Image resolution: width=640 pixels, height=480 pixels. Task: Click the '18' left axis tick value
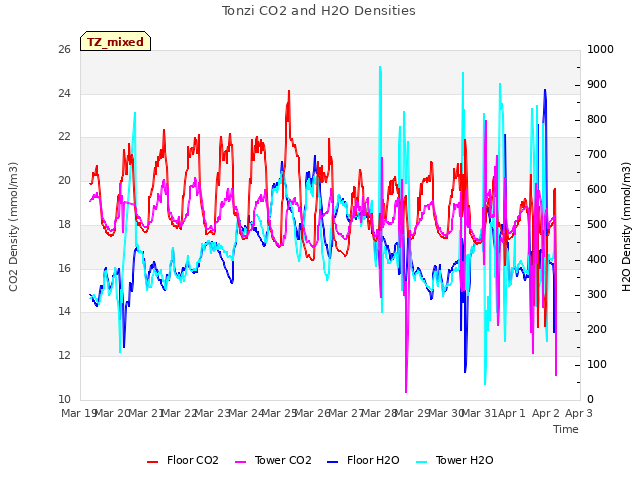click(x=64, y=224)
